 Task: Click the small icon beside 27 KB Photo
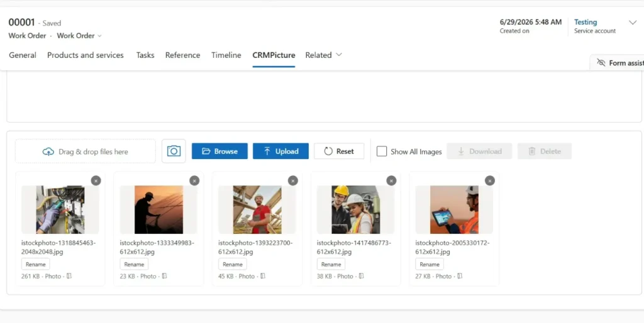pyautogui.click(x=460, y=276)
